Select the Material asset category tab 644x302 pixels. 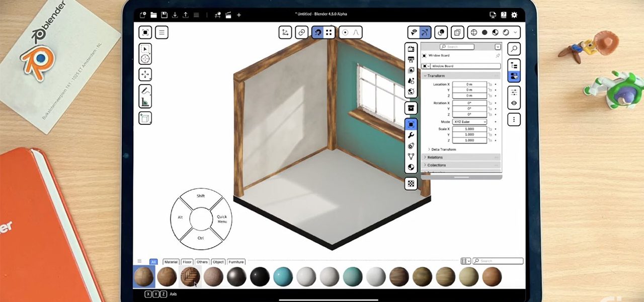click(171, 262)
